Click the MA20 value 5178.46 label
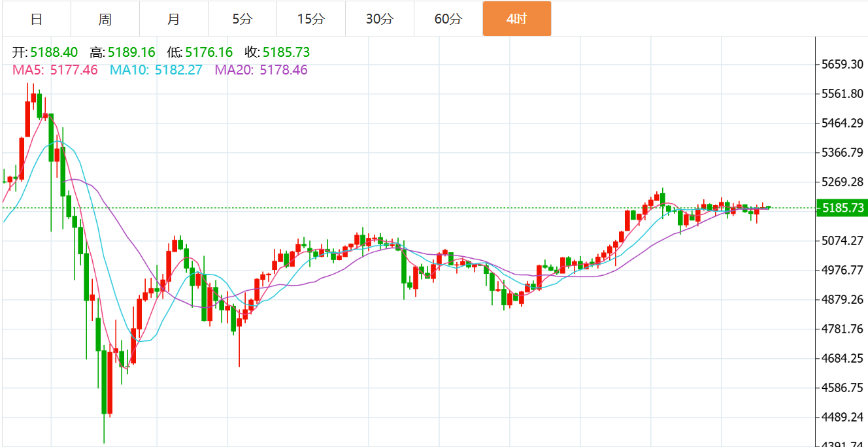The width and height of the screenshot is (868, 447). (x=261, y=69)
